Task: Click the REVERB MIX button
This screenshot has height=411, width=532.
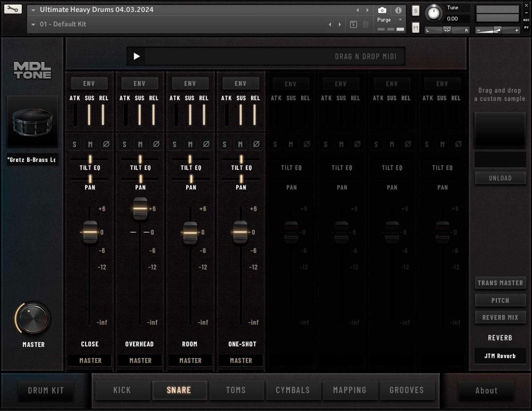Action: (x=500, y=317)
